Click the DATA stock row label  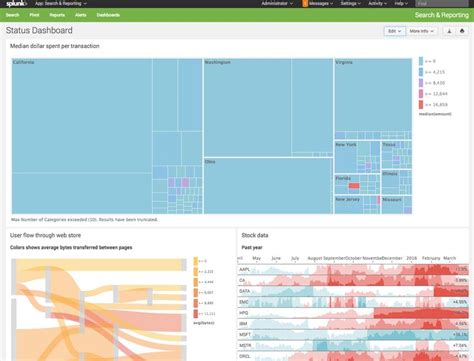(244, 291)
